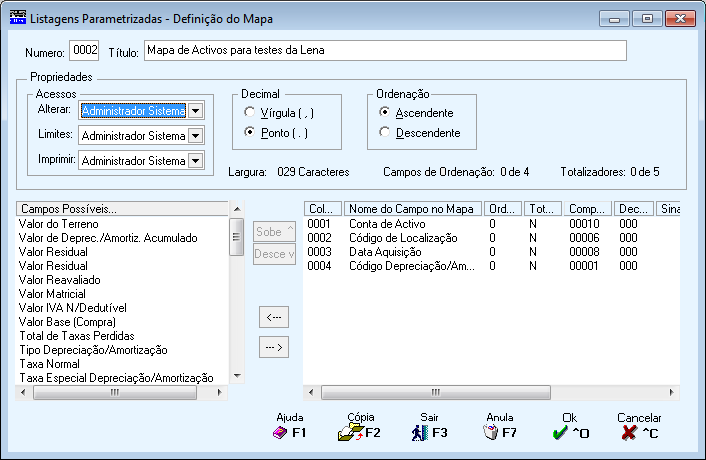706x460 pixels.
Task: Open the Imprimir access dropdown
Action: tap(196, 160)
